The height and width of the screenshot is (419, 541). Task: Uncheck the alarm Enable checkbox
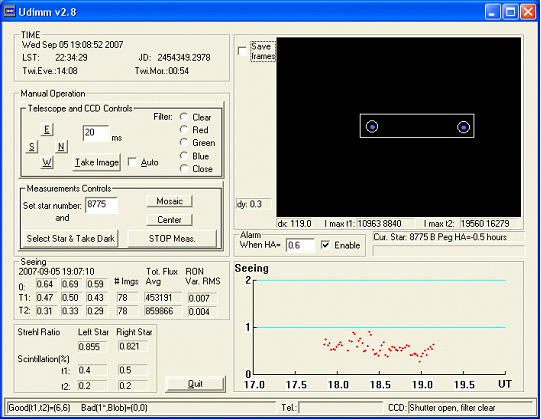tap(325, 245)
